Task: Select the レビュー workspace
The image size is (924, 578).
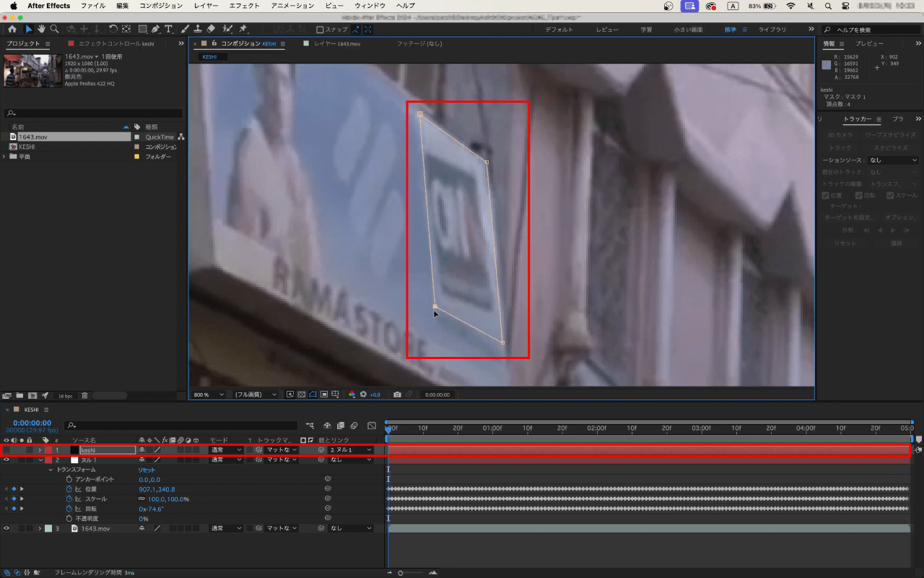Action: coord(607,30)
